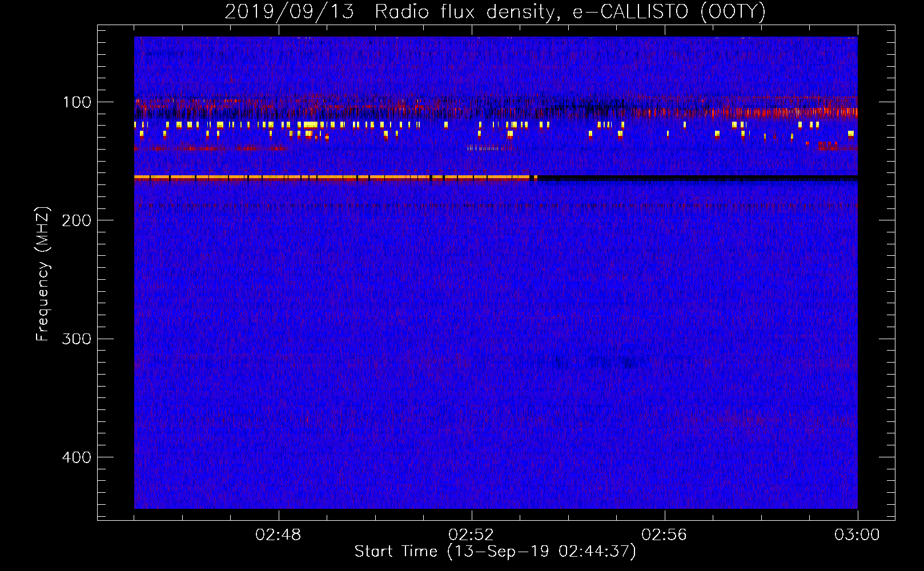Click the '03:00' time tick label
This screenshot has height=571, width=924.
[857, 535]
